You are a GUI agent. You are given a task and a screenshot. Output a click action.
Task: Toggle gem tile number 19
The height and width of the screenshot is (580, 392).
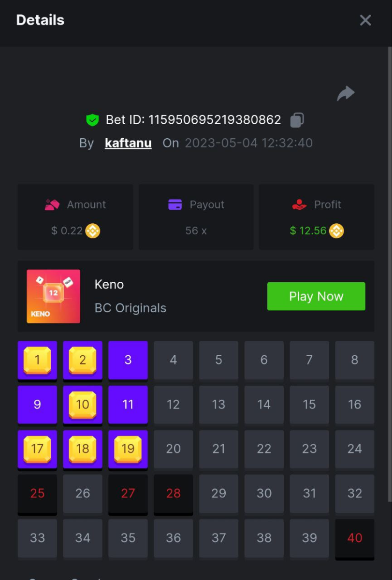[x=128, y=449]
